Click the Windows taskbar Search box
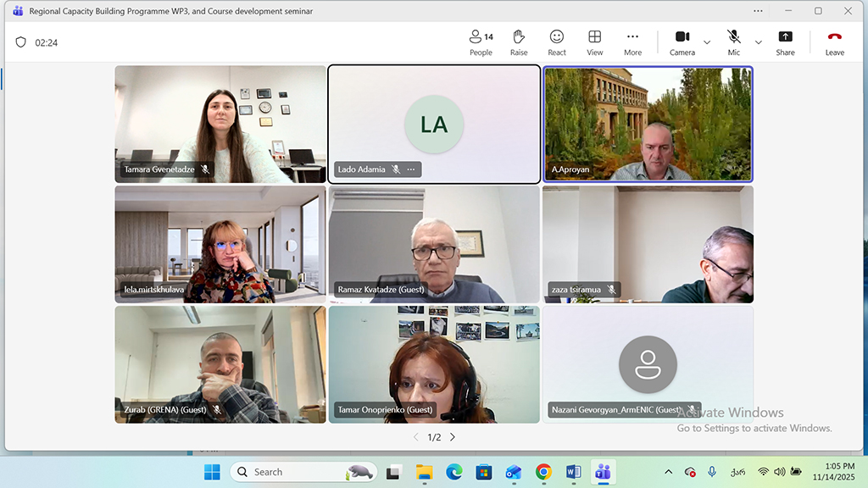Image resolution: width=868 pixels, height=488 pixels. point(290,472)
